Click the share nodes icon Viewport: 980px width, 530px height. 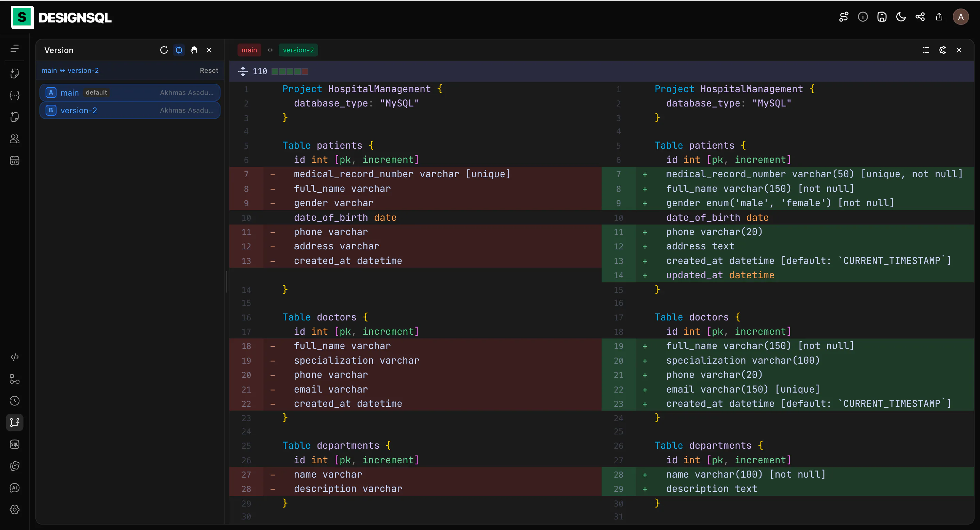pyautogui.click(x=920, y=17)
